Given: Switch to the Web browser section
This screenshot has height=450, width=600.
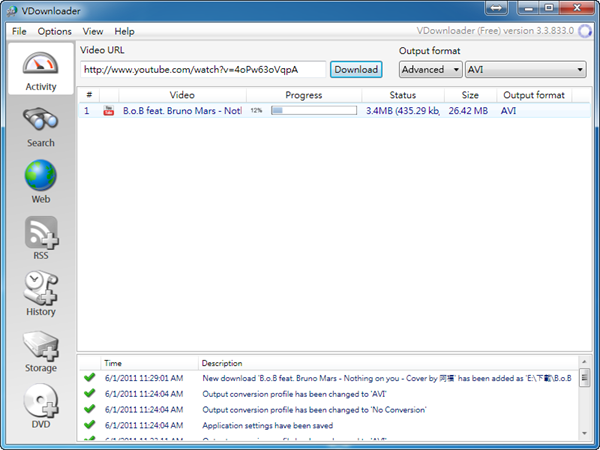Looking at the screenshot, I should pyautogui.click(x=41, y=182).
